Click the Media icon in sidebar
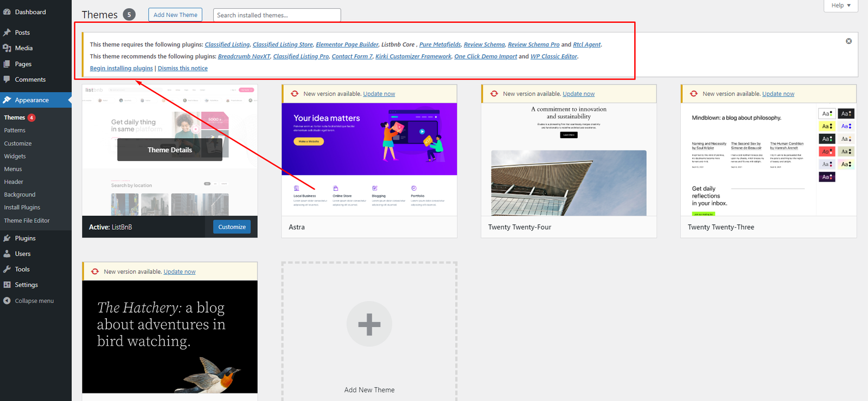The width and height of the screenshot is (868, 401). [7, 48]
